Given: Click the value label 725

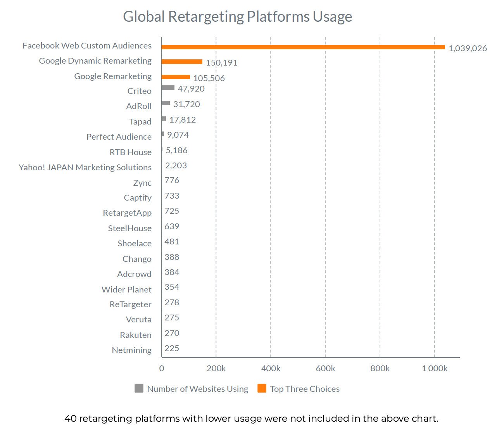Looking at the screenshot, I should tap(172, 211).
